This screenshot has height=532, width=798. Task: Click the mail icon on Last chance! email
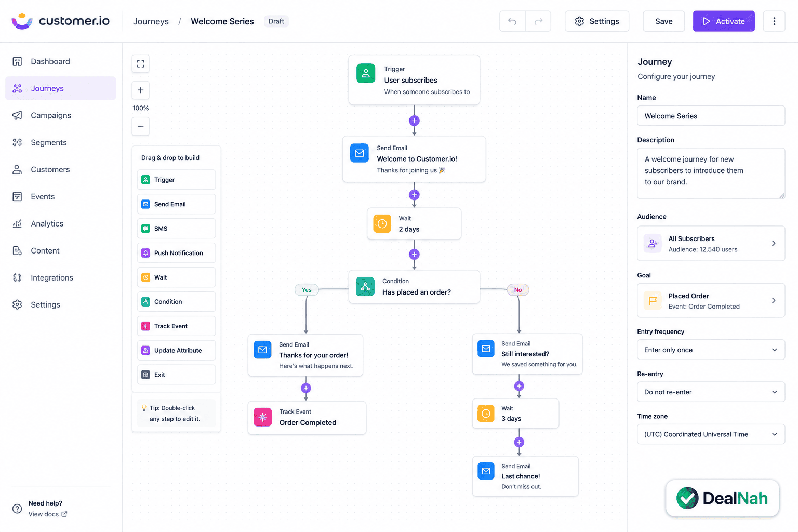click(486, 471)
